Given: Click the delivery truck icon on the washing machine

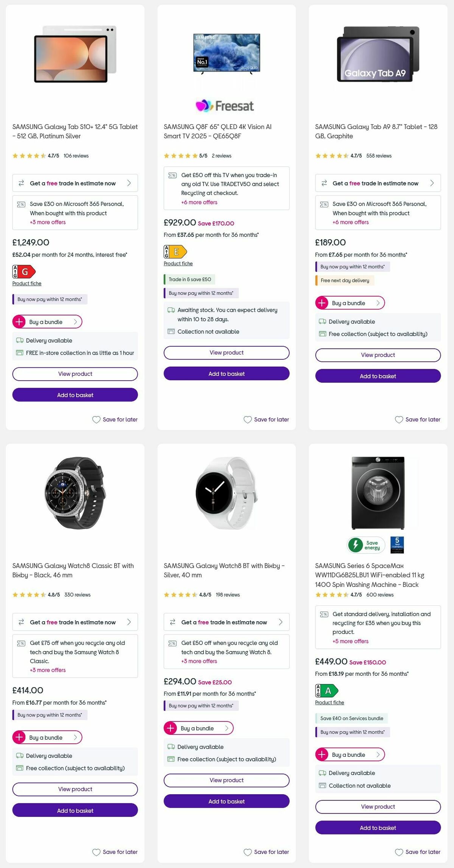Looking at the screenshot, I should [322, 773].
